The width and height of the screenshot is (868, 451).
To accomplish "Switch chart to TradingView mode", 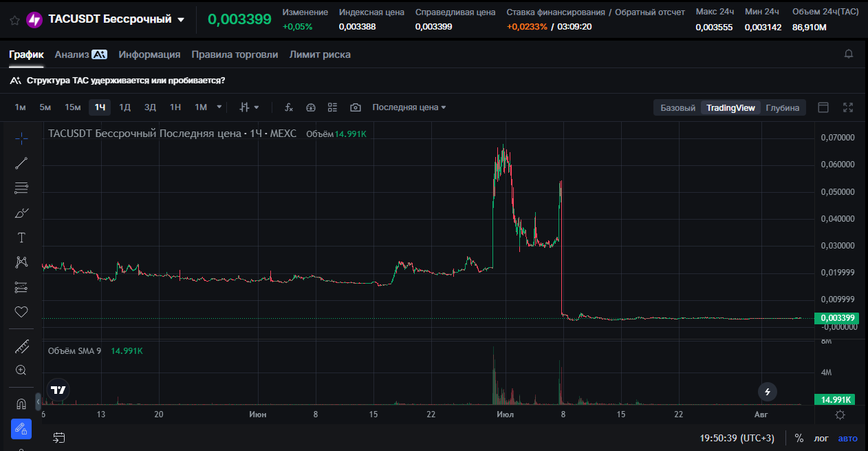I will pos(730,107).
